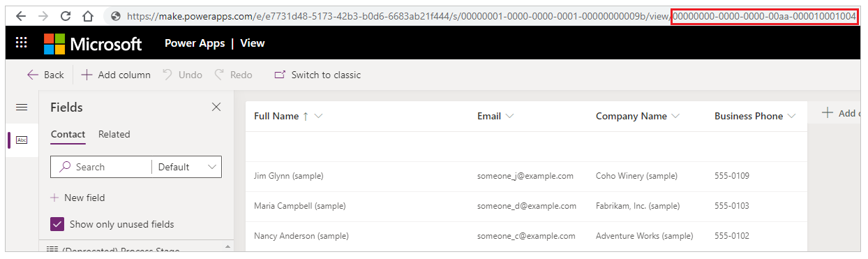Open the app launcher waffle icon
This screenshot has height=259, width=868.
[21, 43]
